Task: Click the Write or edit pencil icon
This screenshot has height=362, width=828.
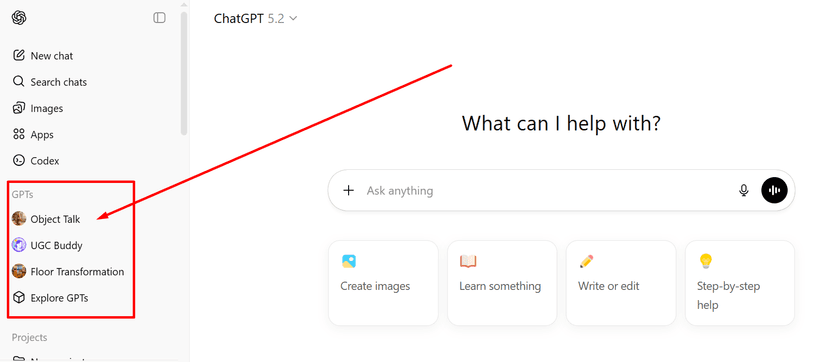Action: 586,261
